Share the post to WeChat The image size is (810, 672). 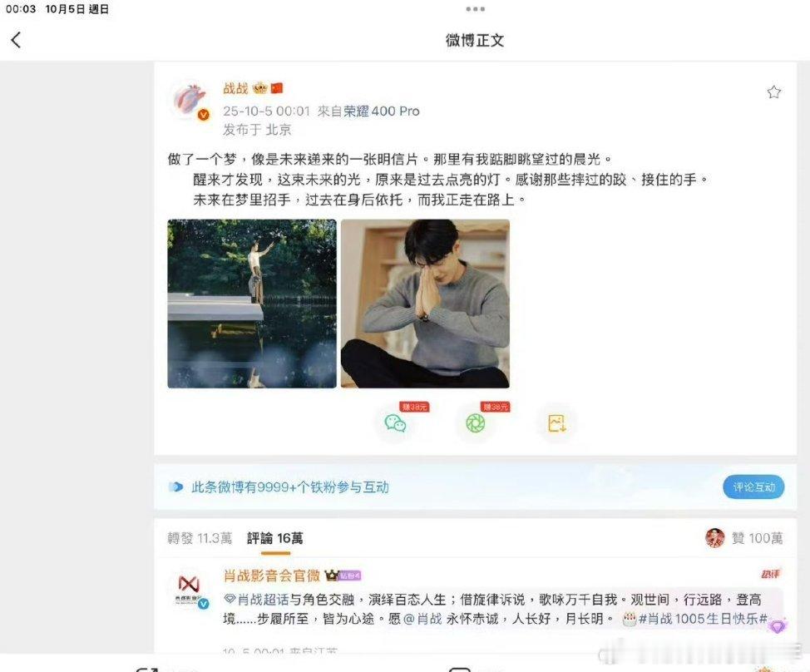point(395,423)
